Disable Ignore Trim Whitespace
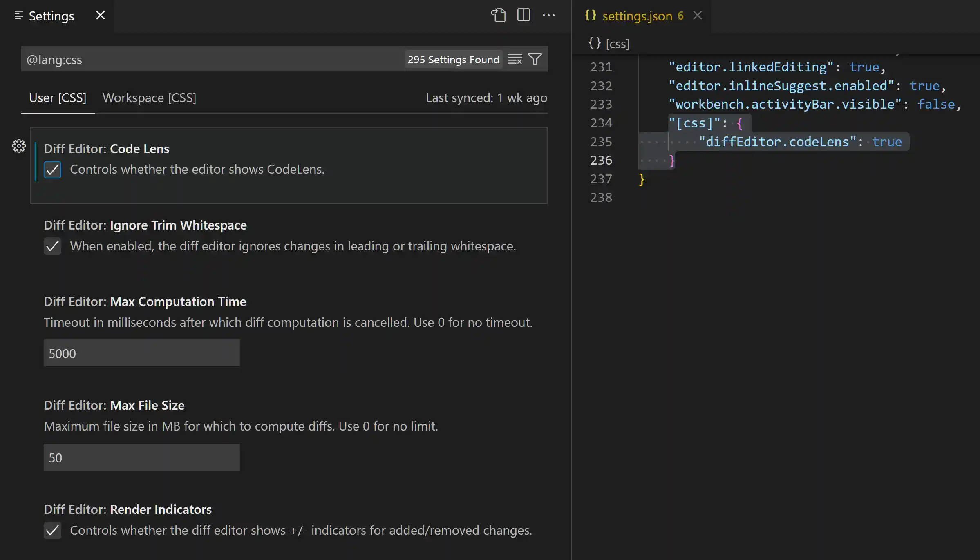Viewport: 980px width, 560px height. pyautogui.click(x=52, y=246)
